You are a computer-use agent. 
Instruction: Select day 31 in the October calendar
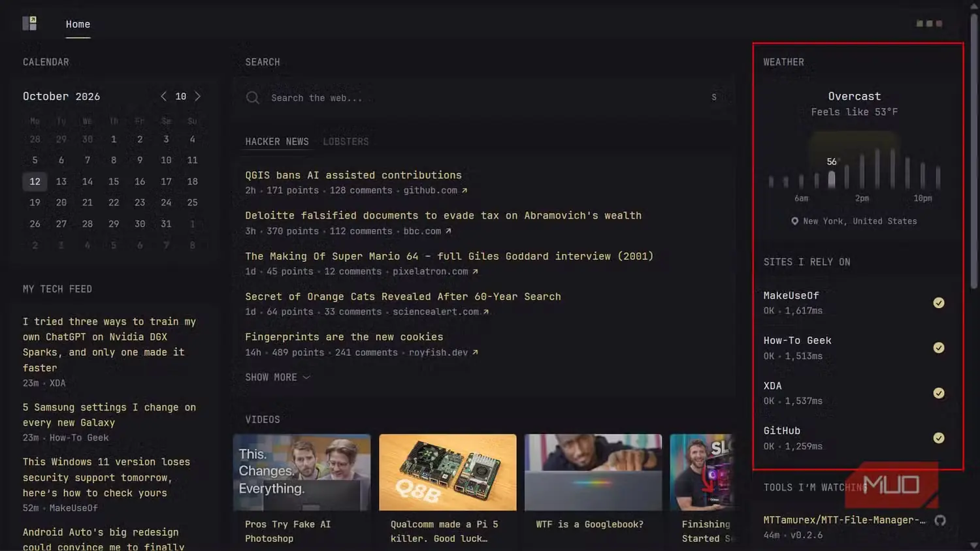(166, 224)
